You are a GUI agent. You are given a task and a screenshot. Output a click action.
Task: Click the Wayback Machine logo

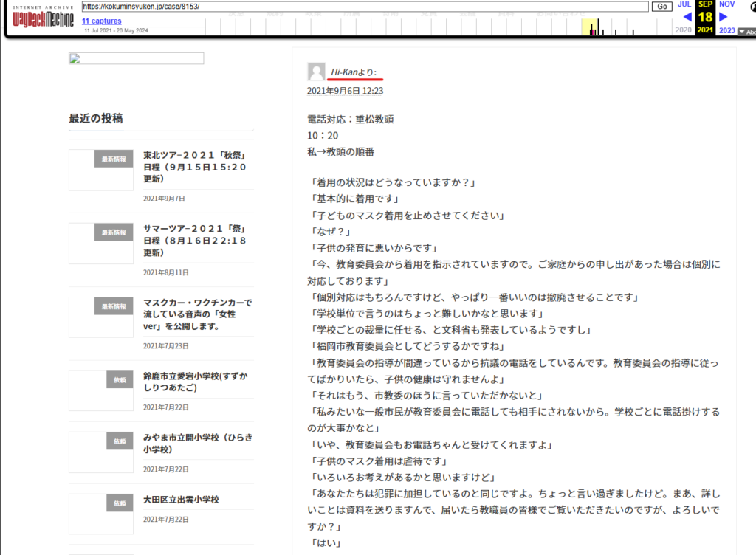point(43,18)
